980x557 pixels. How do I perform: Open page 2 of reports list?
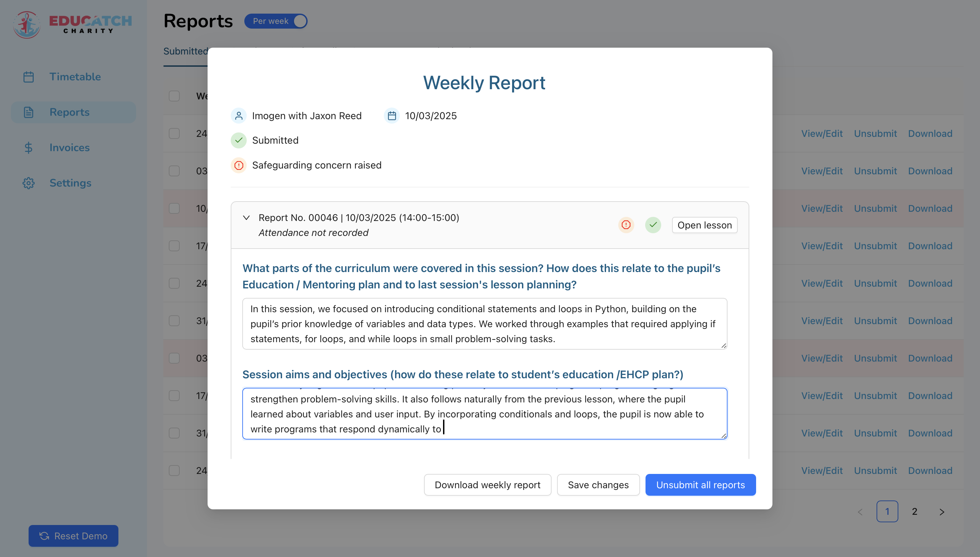click(x=914, y=511)
